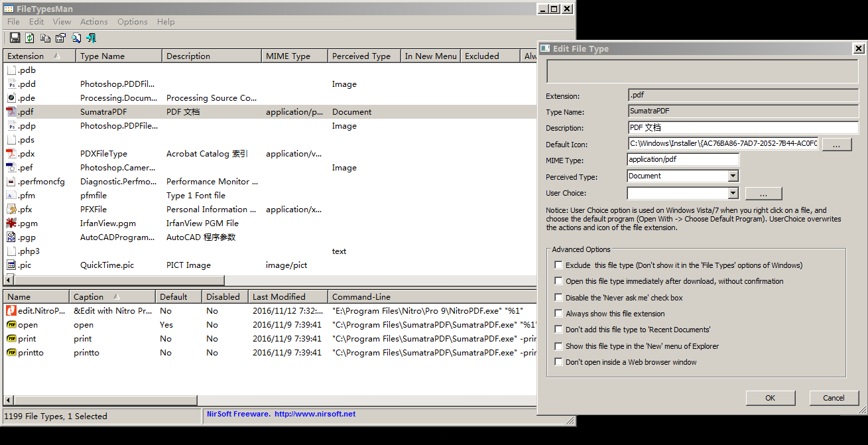The image size is (868, 445).
Task: Select the 'Diagnostic.Perfmo...' type name cell
Action: coord(119,182)
